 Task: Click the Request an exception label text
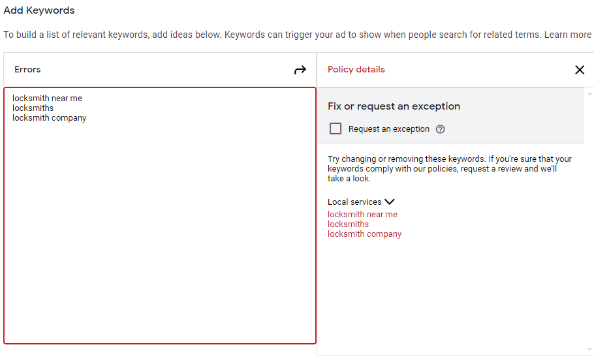coord(388,129)
